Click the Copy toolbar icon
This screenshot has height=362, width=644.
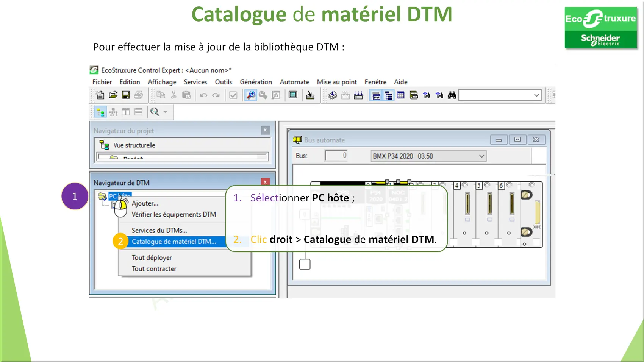[x=161, y=95]
